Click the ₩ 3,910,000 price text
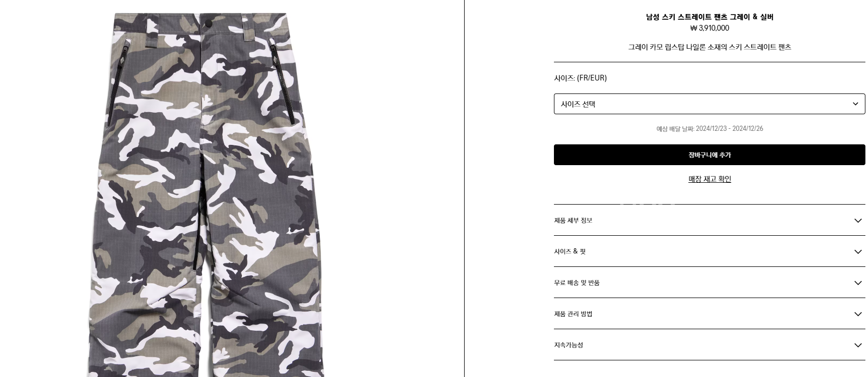Image resolution: width=868 pixels, height=377 pixels. pos(709,28)
